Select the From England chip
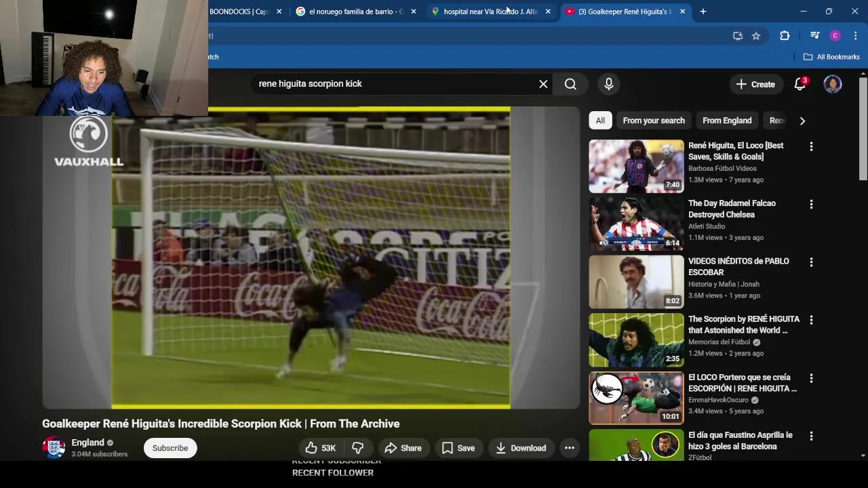The image size is (868, 488). pos(727,121)
